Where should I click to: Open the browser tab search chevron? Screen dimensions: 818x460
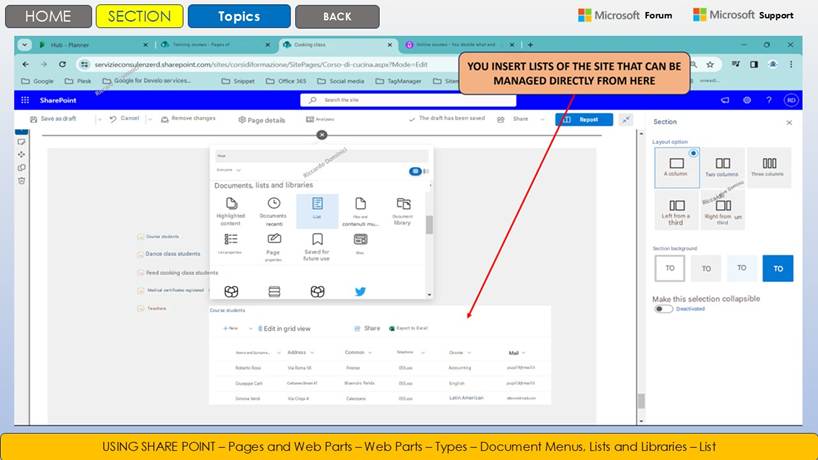click(25, 45)
